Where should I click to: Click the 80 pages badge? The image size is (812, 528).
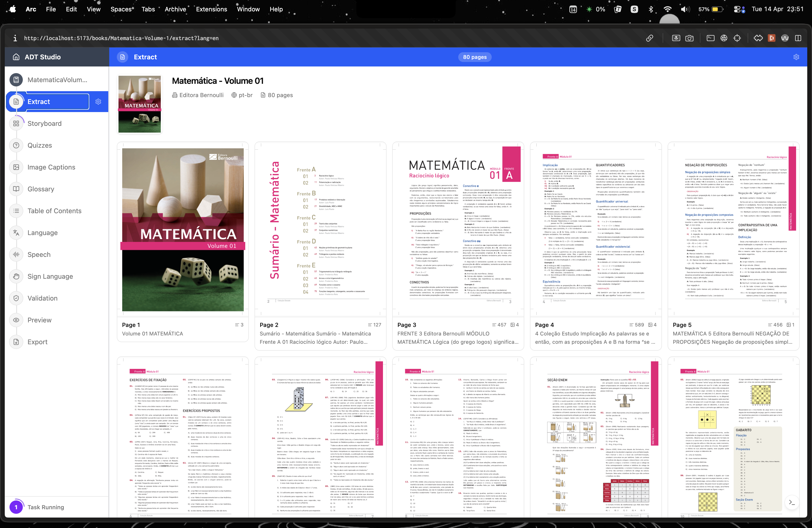tap(475, 57)
